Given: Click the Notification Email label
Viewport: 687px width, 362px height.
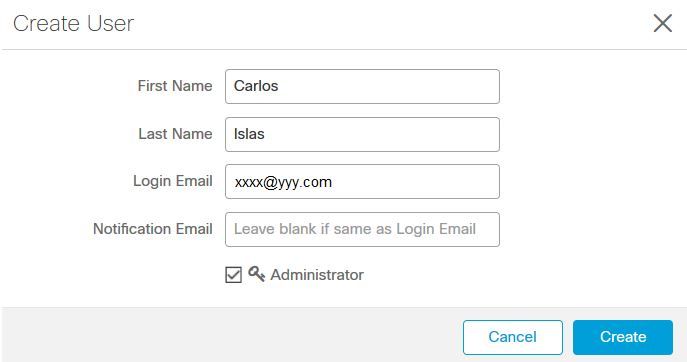Looking at the screenshot, I should (x=152, y=229).
